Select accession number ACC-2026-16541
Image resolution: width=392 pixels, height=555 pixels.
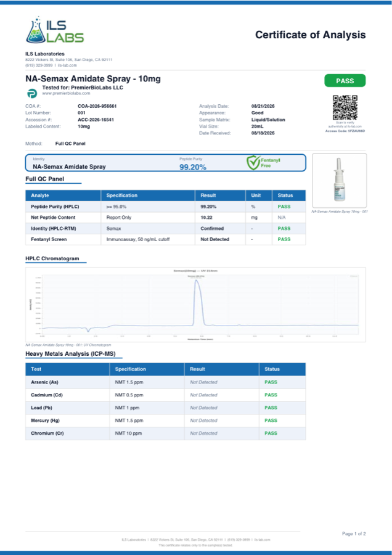(96, 120)
